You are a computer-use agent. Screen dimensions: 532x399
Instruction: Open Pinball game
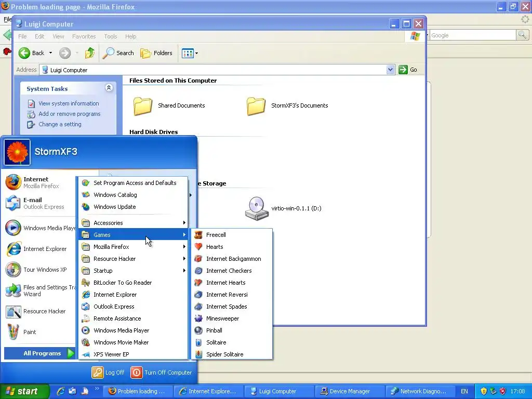[x=232, y=330]
